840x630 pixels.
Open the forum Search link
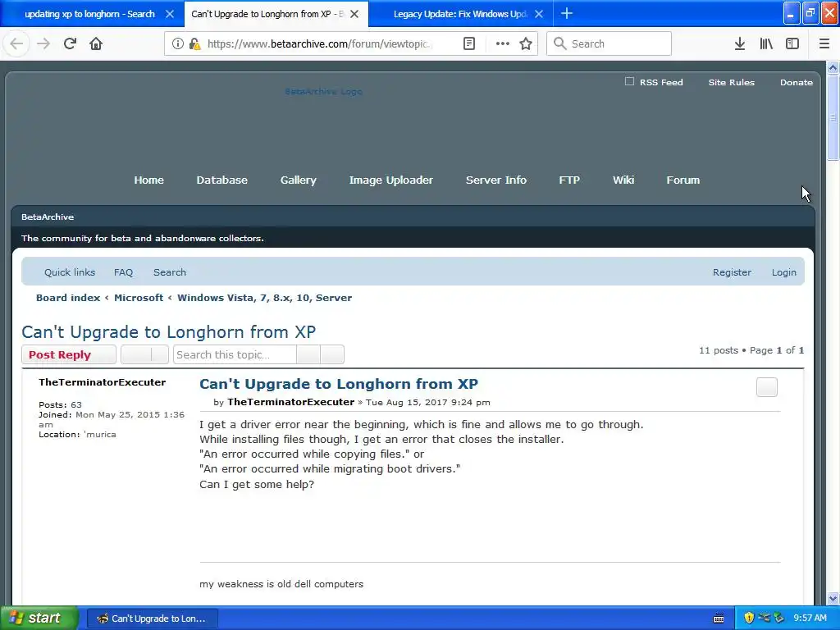tap(170, 272)
